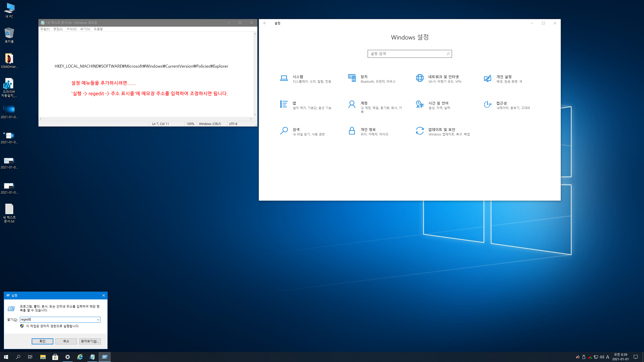This screenshot has height=362, width=644.
Task: Open 개인 설정 (Personalization) icon
Action: tap(488, 79)
